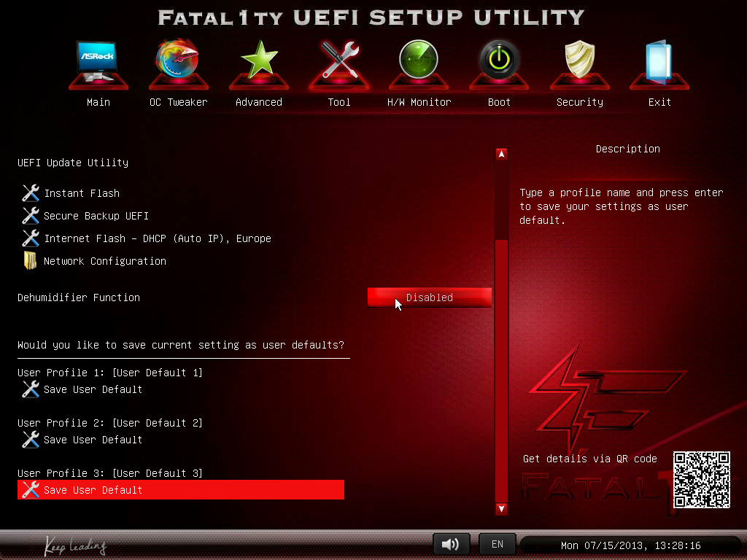The image size is (747, 560).
Task: Click User Profile 3: [User Default 3] text
Action: pyautogui.click(x=110, y=472)
